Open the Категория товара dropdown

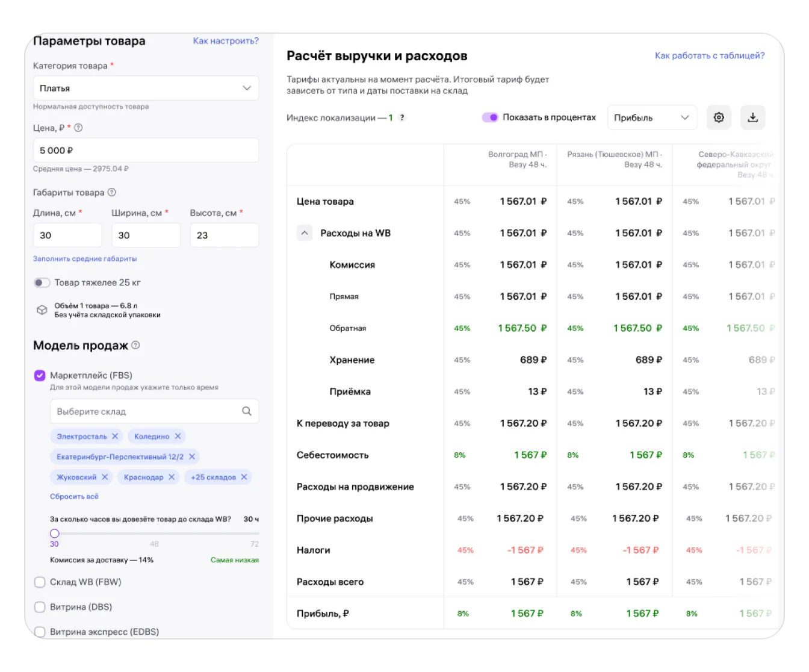pyautogui.click(x=146, y=88)
